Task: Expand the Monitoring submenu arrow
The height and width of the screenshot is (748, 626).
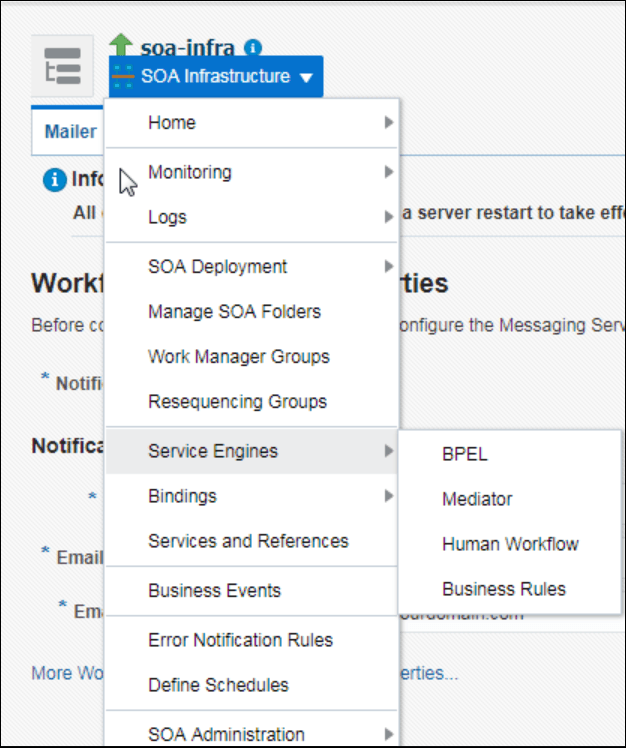Action: coord(389,172)
